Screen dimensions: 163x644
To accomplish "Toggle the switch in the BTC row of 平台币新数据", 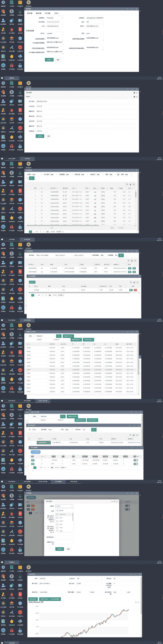I will [x=136, y=464].
